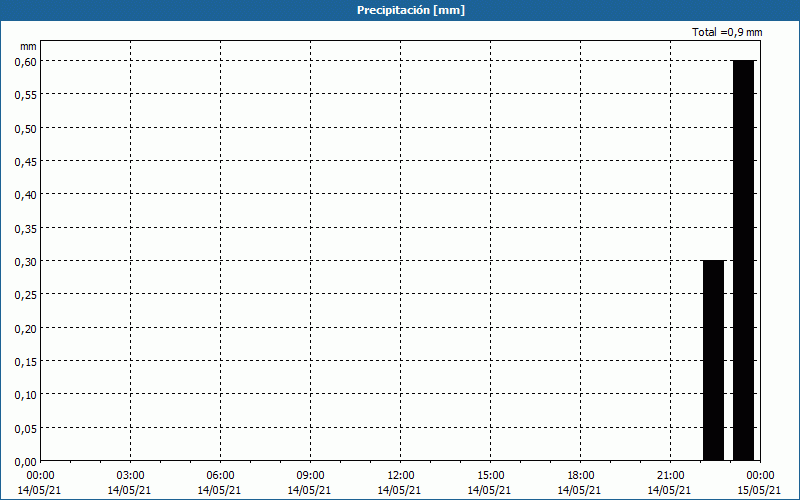This screenshot has height=500, width=800.
Task: Click the 0,30 y-axis value
Action: click(x=26, y=262)
